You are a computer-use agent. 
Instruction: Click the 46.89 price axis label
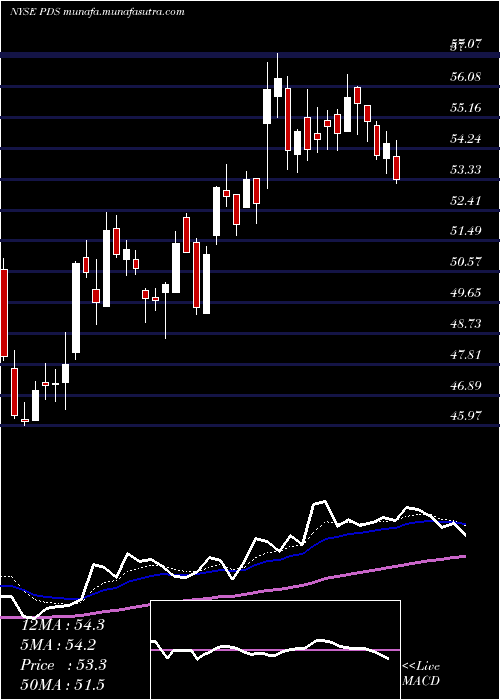click(x=465, y=385)
